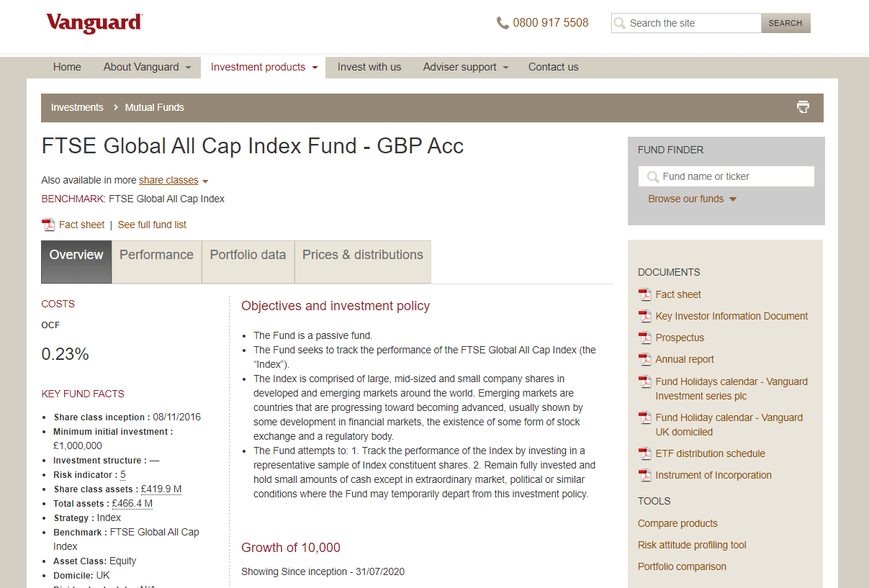The height and width of the screenshot is (588, 869).
Task: Click the PDF icon beside Prospectus
Action: click(644, 338)
